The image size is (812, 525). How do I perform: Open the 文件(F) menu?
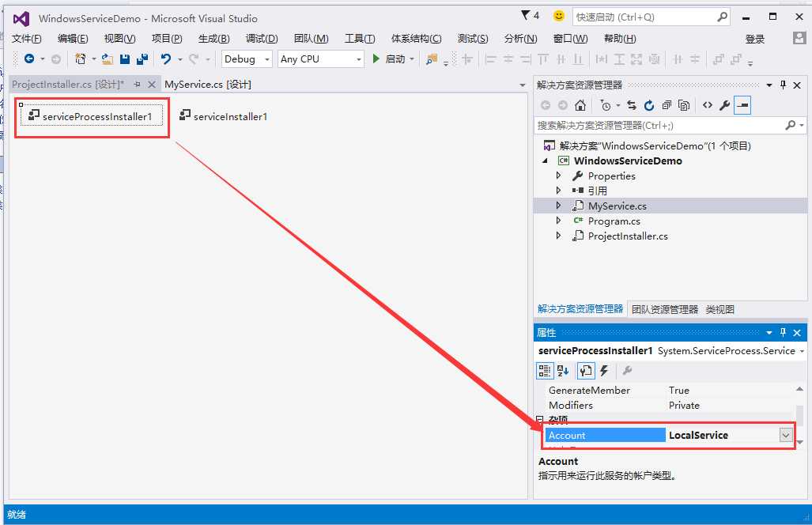(26, 38)
